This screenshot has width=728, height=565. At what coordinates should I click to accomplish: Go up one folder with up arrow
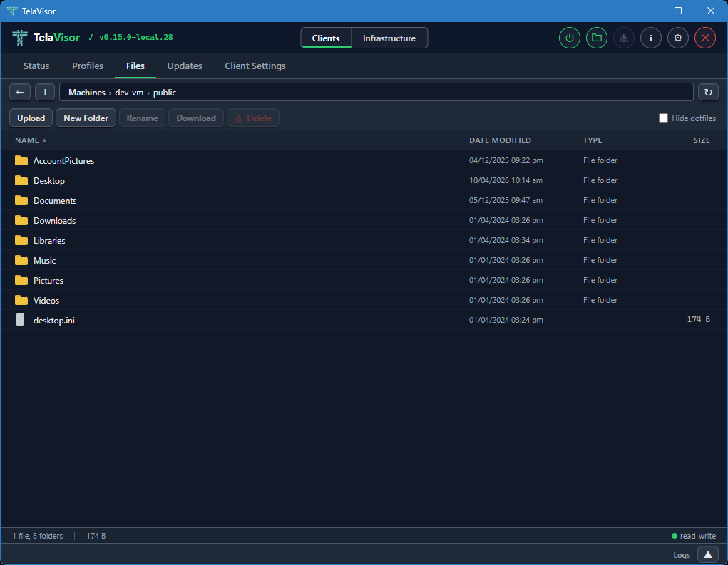click(45, 93)
